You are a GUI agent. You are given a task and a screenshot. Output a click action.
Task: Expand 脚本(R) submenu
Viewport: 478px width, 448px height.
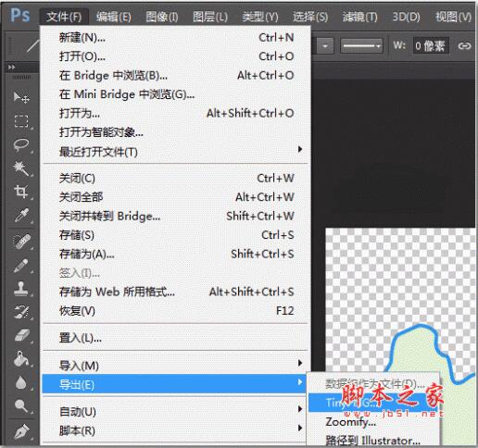click(176, 430)
